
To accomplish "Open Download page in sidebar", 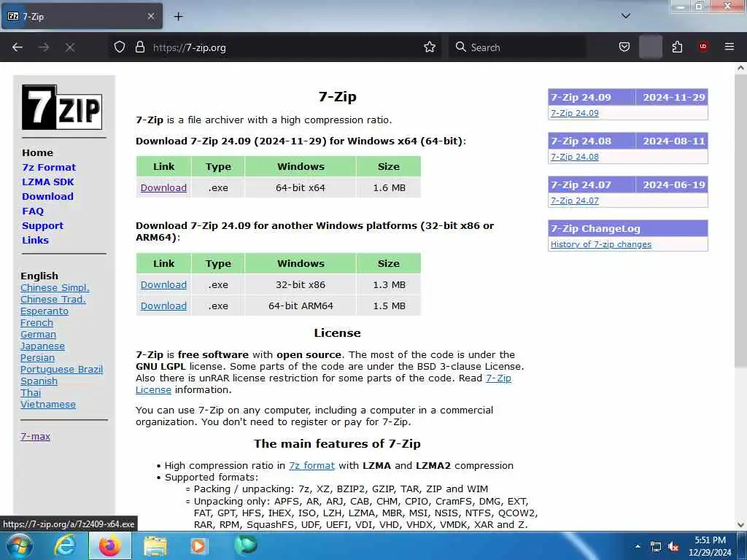I will [47, 196].
